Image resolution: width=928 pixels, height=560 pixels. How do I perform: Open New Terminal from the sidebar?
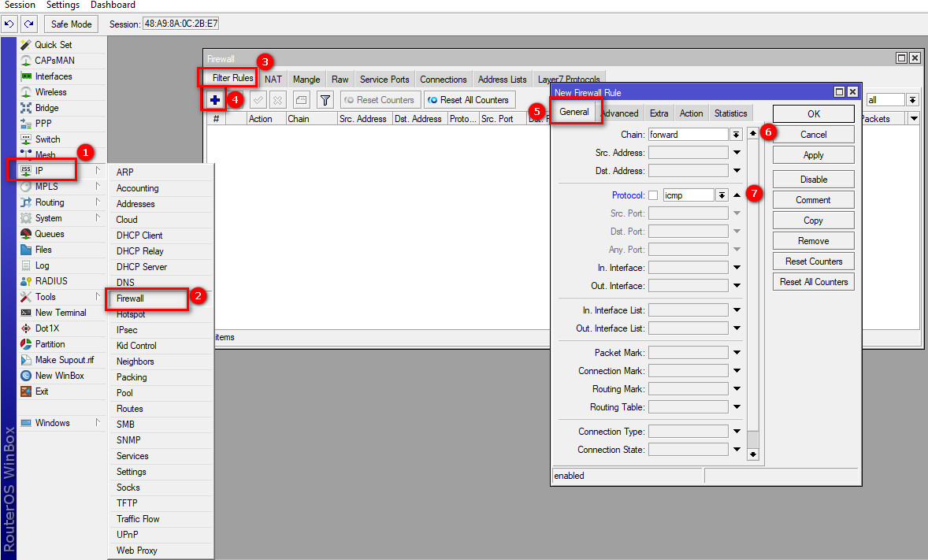[61, 313]
